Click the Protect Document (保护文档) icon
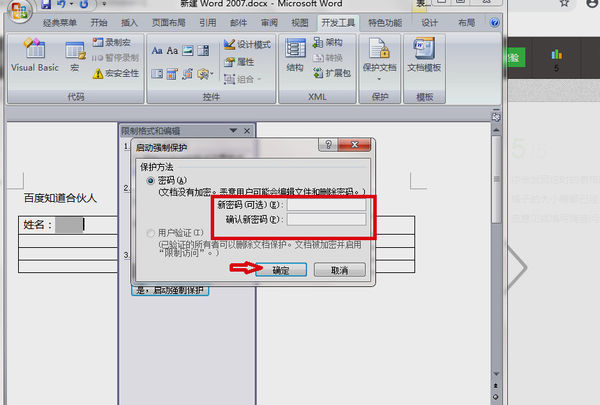 tap(379, 48)
